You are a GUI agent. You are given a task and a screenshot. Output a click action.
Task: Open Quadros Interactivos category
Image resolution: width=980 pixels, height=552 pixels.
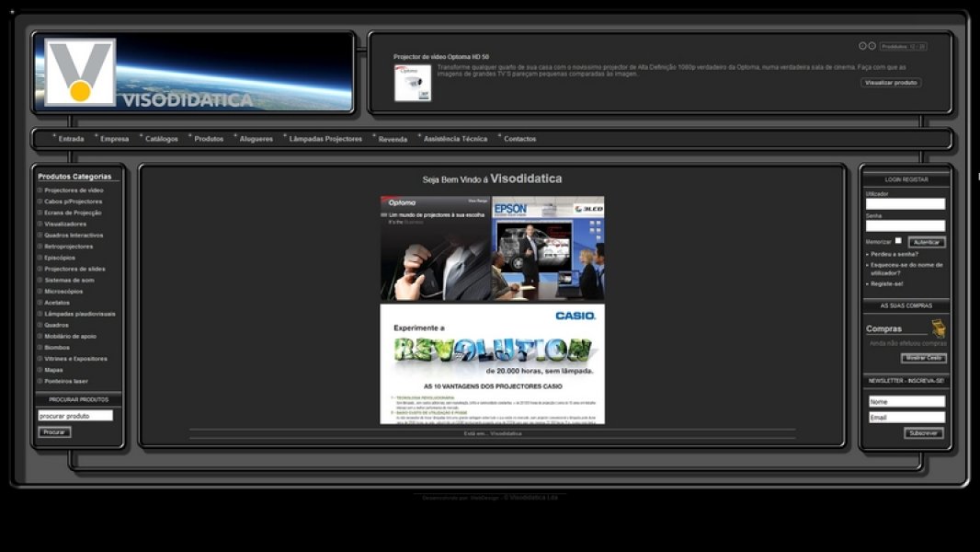74,235
